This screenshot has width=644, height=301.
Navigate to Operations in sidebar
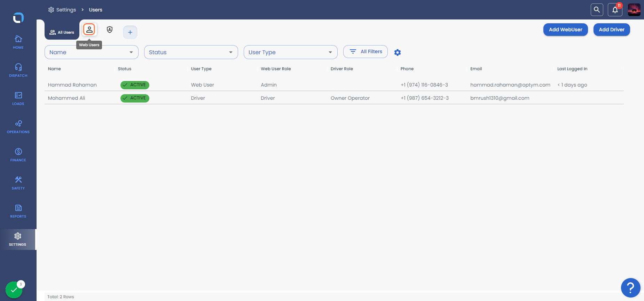coord(18,127)
